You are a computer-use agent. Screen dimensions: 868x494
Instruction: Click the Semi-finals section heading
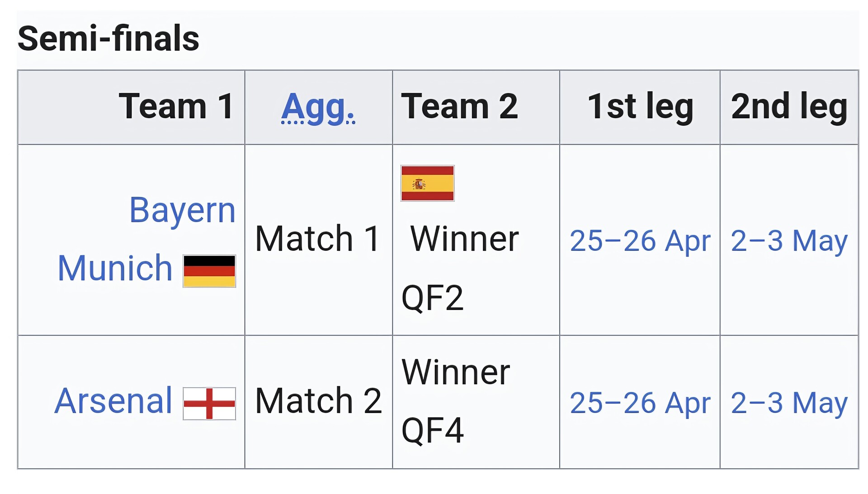tap(108, 38)
